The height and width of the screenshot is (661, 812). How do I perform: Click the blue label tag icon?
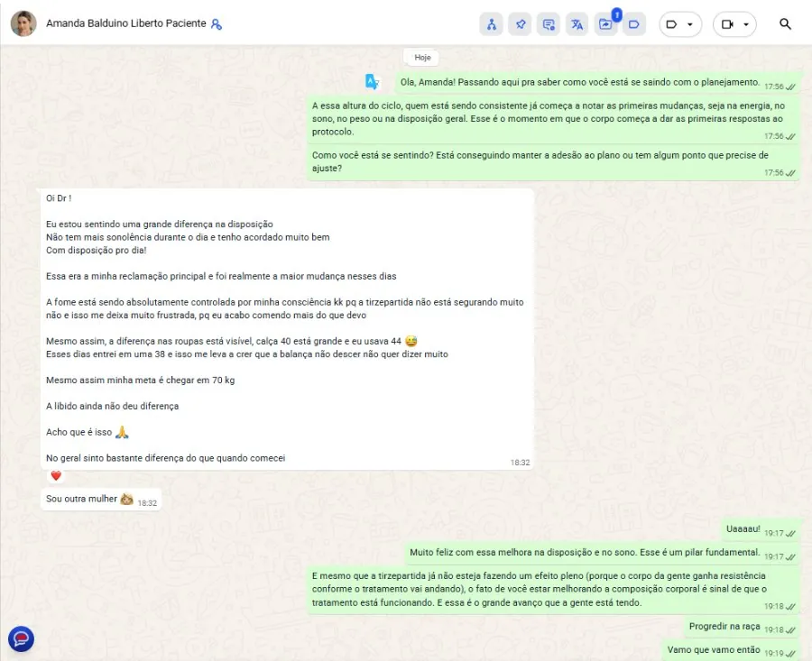pos(634,23)
